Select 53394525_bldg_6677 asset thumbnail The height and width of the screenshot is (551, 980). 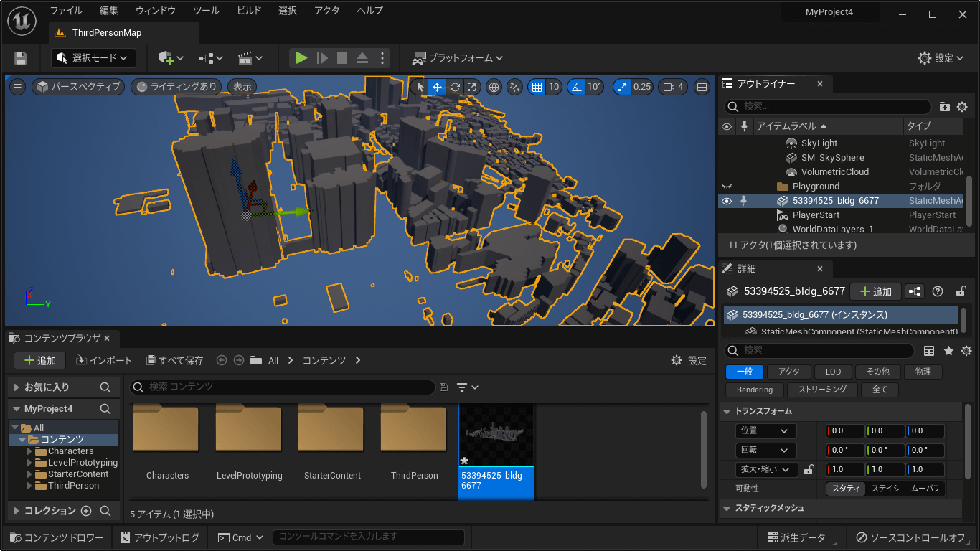click(496, 451)
